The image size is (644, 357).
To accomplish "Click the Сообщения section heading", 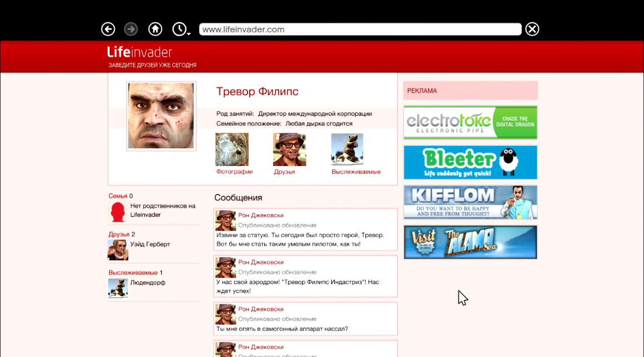I will [x=238, y=198].
